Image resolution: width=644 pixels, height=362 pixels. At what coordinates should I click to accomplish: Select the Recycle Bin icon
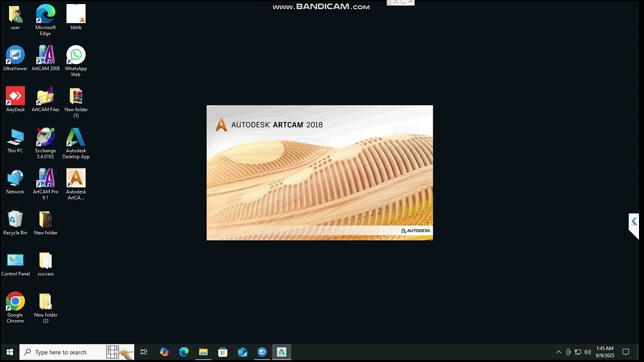tap(15, 223)
